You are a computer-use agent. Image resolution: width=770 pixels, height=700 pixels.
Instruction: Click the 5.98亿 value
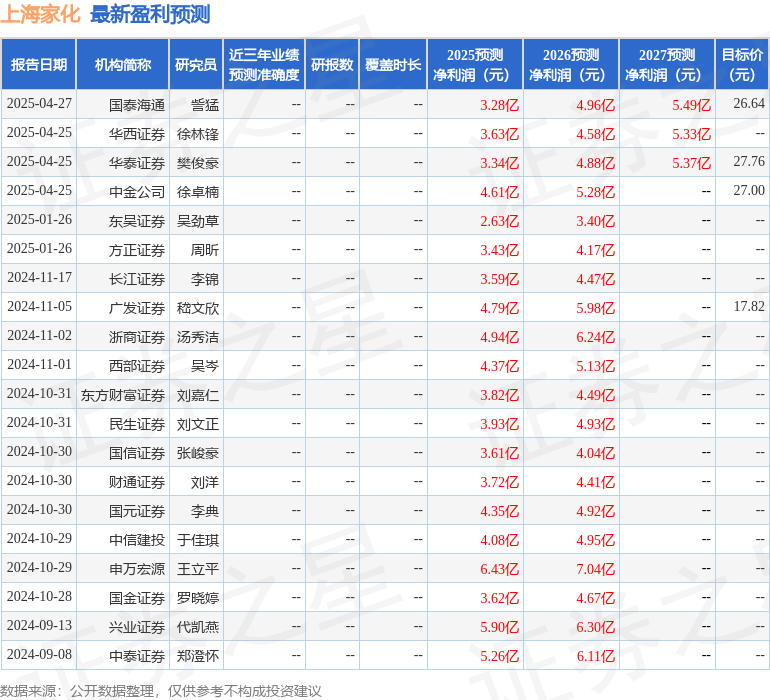coord(596,308)
